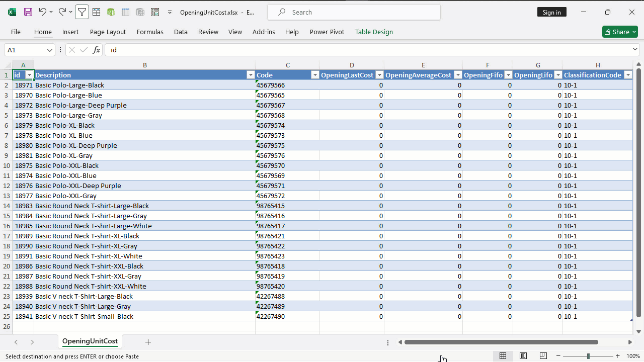Click in the Search box
This screenshot has height=362, width=644.
click(x=354, y=12)
